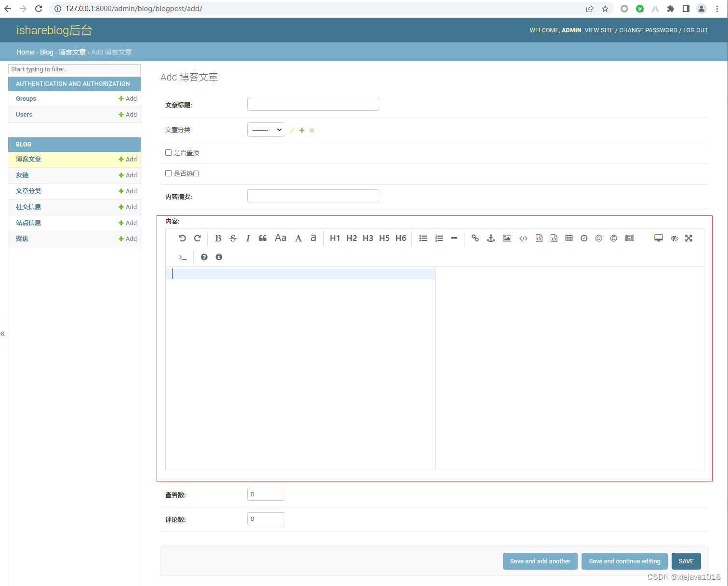Insert an H2 heading

[352, 238]
